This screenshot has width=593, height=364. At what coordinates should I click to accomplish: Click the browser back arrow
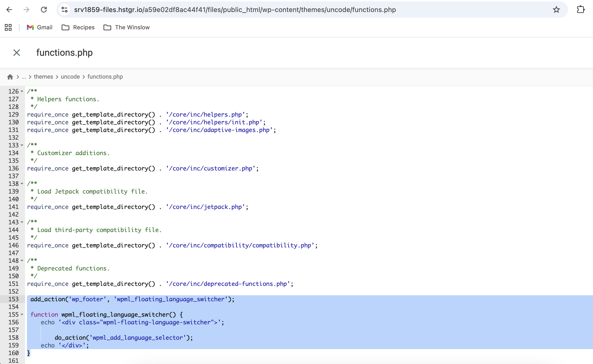point(9,10)
